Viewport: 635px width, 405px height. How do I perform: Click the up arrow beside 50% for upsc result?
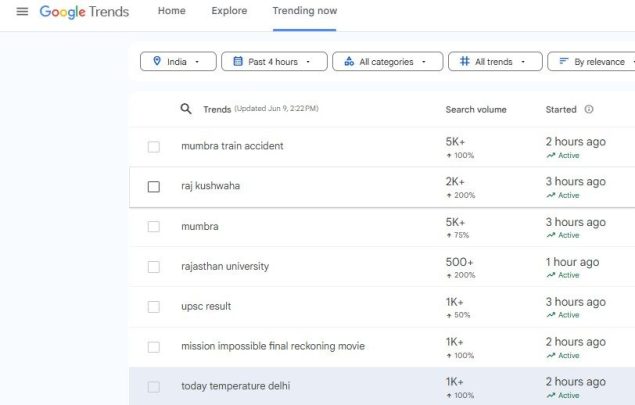(449, 315)
